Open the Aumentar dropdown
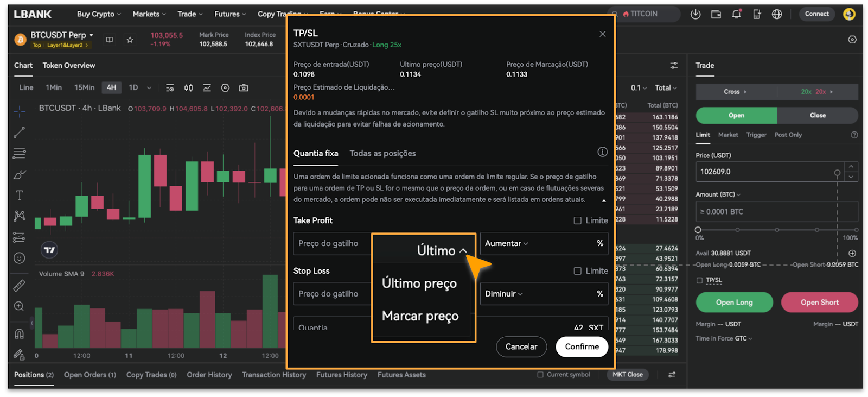 506,243
